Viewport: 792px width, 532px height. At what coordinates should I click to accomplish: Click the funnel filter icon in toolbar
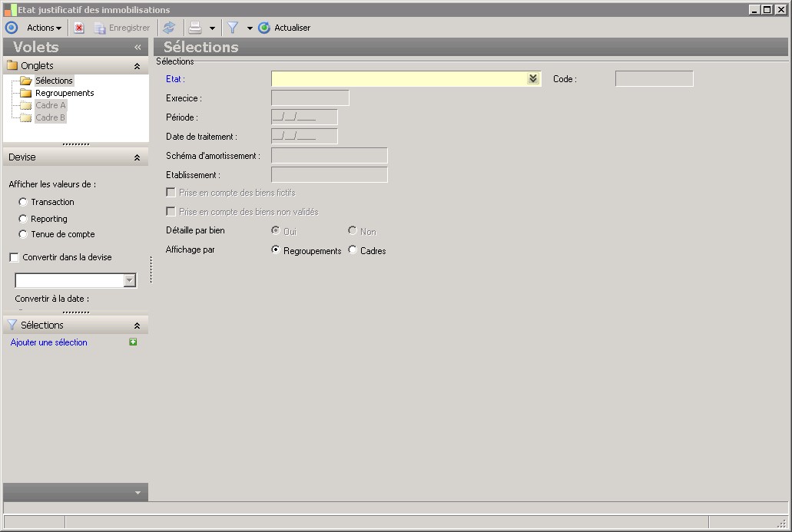tap(233, 28)
